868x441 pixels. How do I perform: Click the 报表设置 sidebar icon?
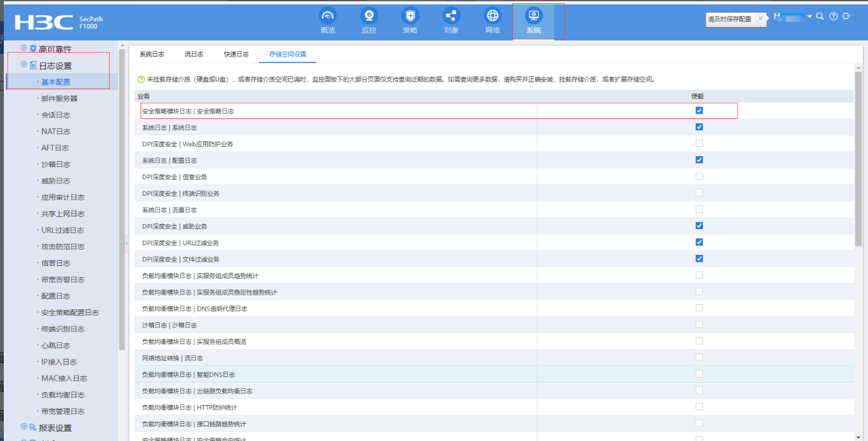pos(33,428)
